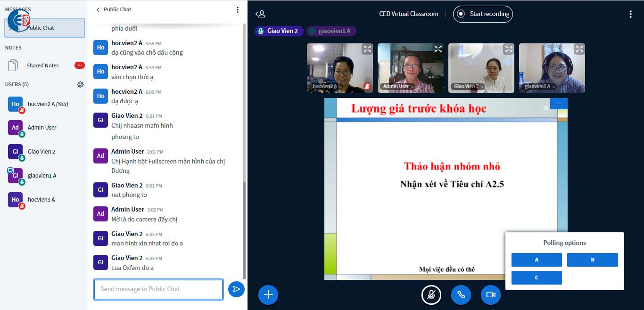Image resolution: width=644 pixels, height=310 pixels.
Task: Toggle the webcam sharing button
Action: coord(491,295)
